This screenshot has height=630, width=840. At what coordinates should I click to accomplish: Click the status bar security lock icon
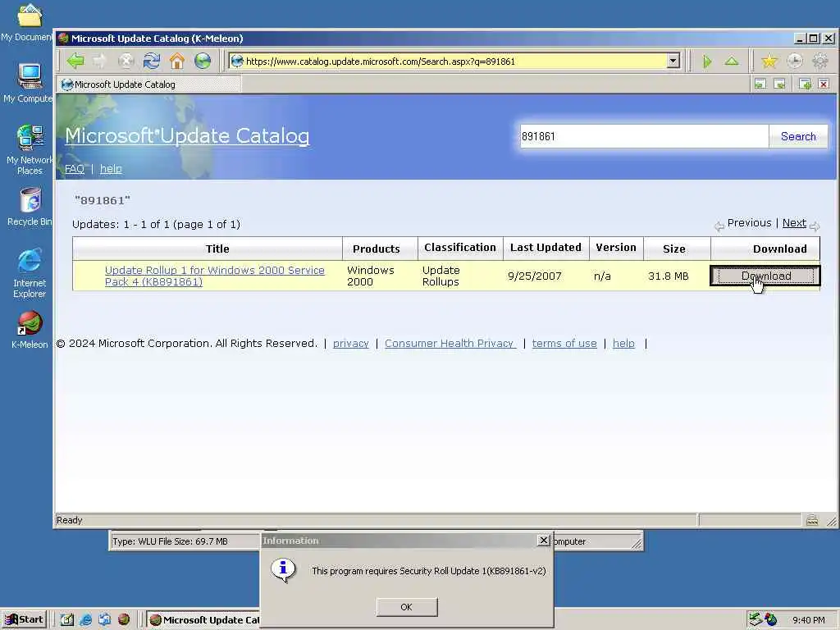(812, 519)
